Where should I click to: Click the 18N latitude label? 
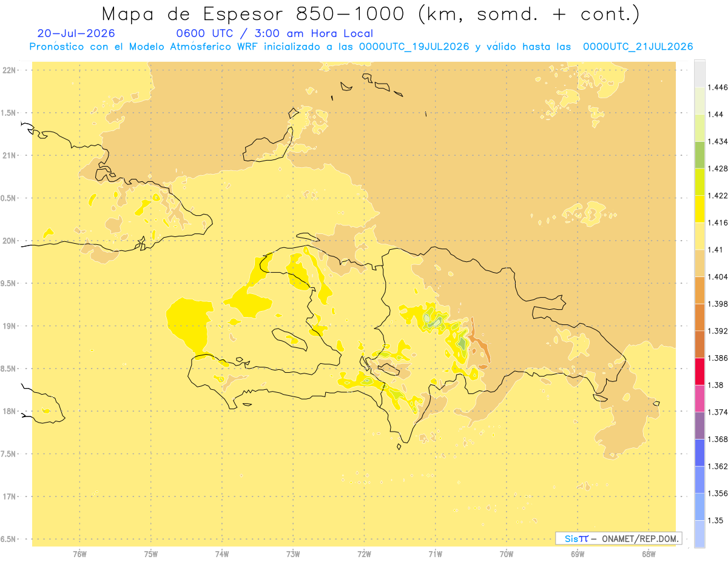[10, 412]
